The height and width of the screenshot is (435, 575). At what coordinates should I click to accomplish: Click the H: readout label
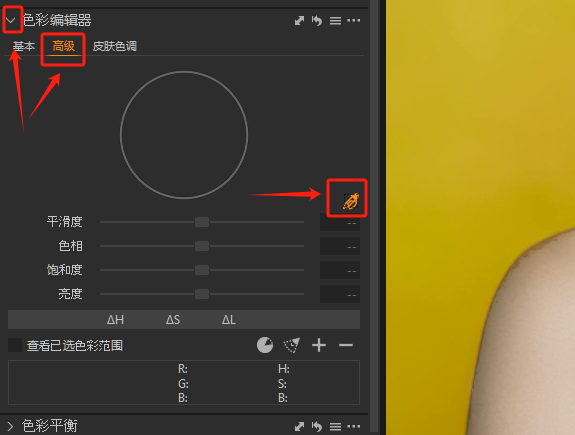[283, 369]
